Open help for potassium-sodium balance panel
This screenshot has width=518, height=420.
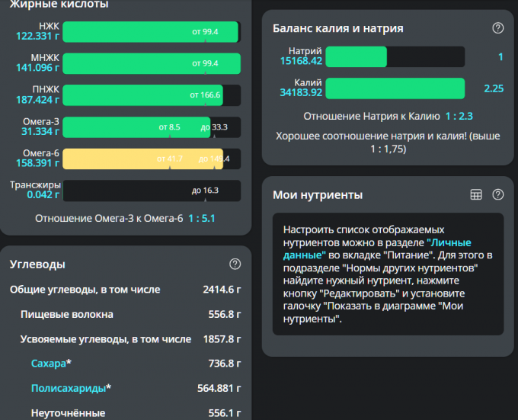[498, 28]
